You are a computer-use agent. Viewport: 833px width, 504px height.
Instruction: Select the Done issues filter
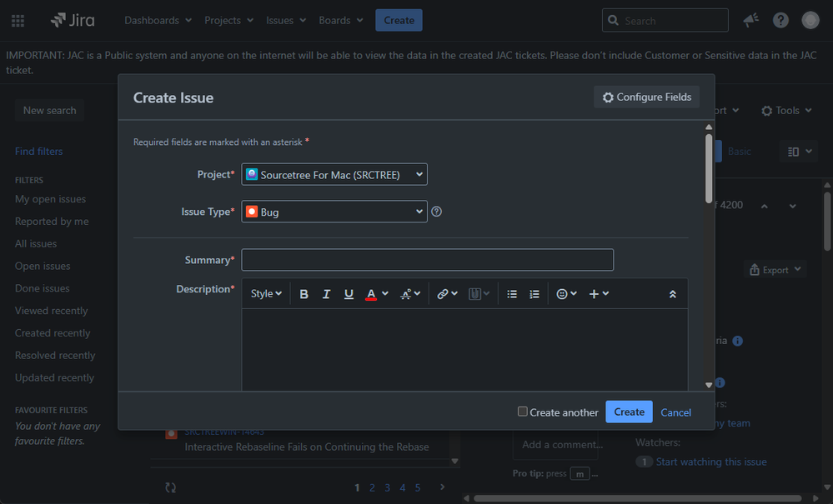click(42, 288)
